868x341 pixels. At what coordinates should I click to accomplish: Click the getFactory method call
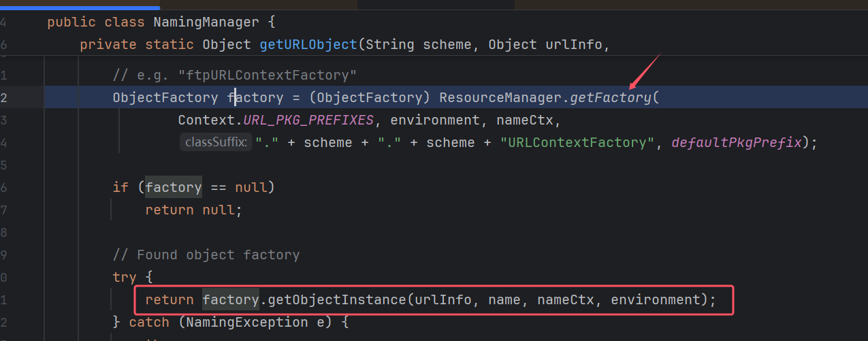click(611, 97)
